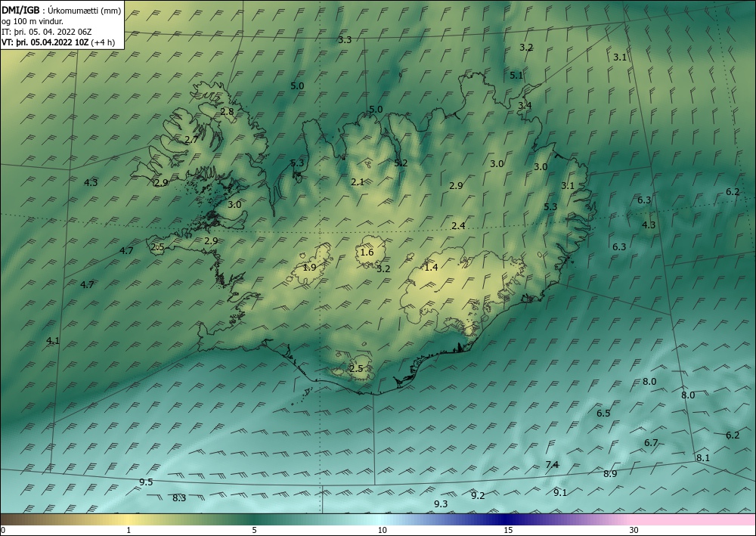Image resolution: width=756 pixels, height=536 pixels.
Task: Click the map value 6.7
Action: (x=652, y=442)
